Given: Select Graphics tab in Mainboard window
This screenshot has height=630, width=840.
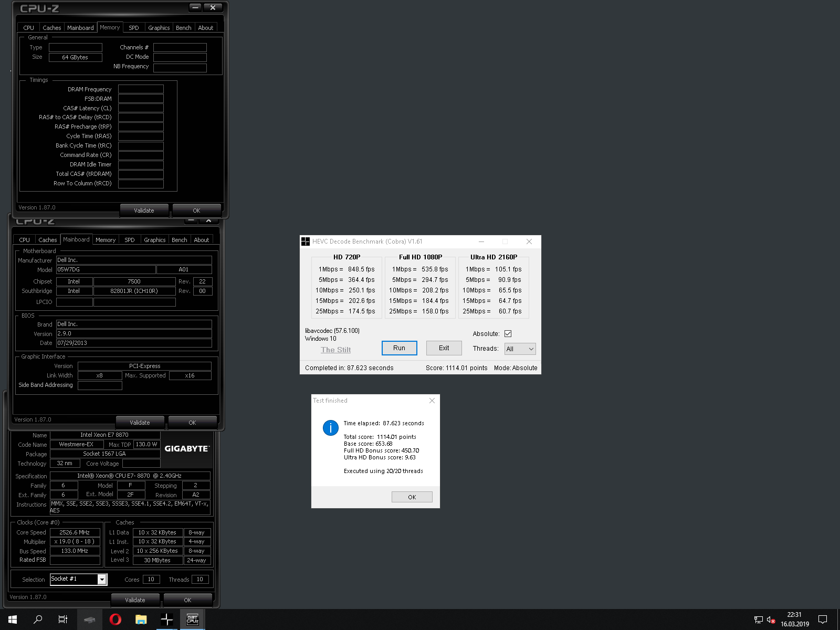Looking at the screenshot, I should [155, 240].
